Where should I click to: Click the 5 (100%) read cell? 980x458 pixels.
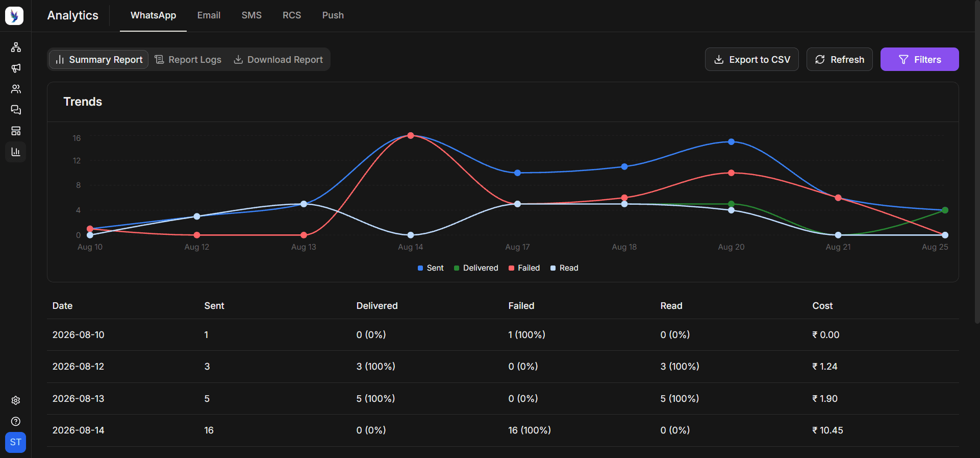[680, 399]
